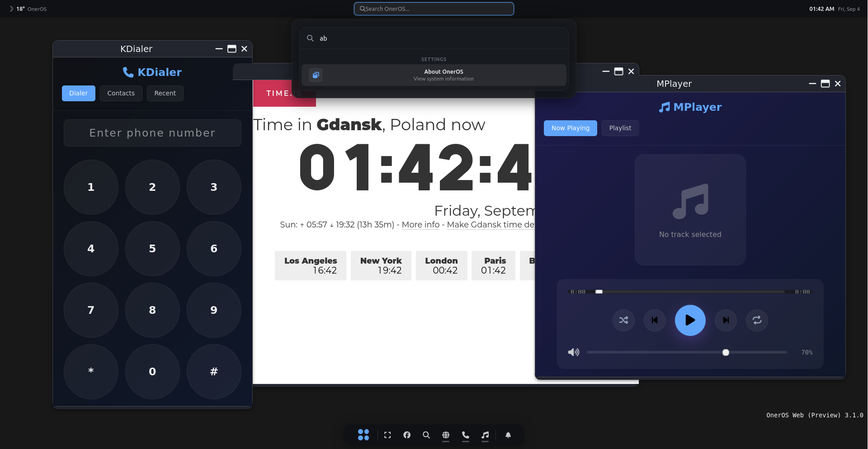Tap the star key on the keypad
This screenshot has height=449, width=868.
coord(91,372)
